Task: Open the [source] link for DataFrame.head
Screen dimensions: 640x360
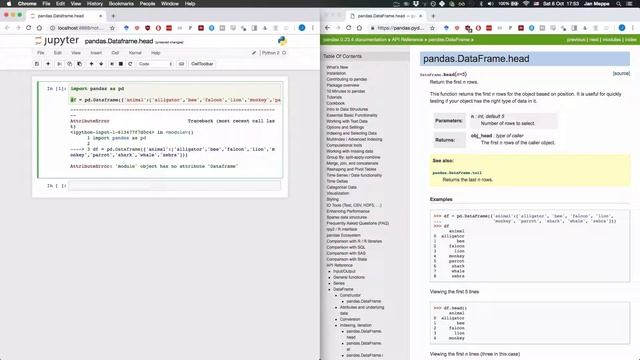Action: [621, 73]
